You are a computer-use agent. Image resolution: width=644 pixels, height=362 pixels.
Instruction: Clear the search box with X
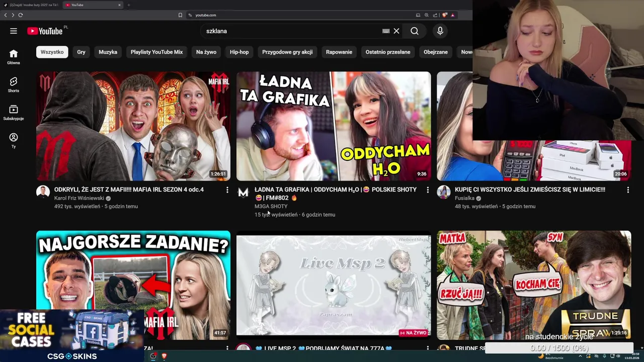coord(396,31)
